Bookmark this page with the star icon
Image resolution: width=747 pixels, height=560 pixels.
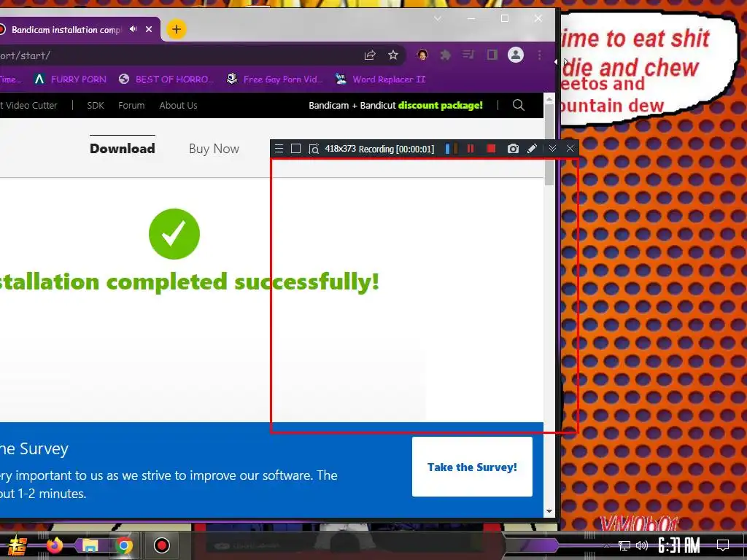coord(393,55)
